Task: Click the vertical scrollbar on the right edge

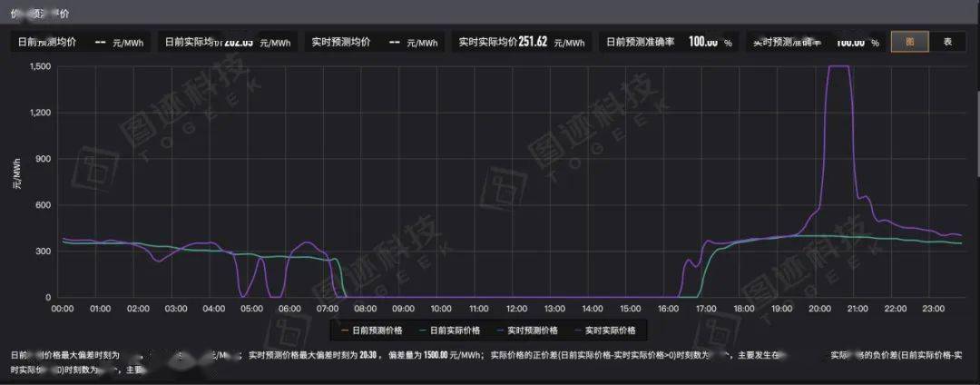Action: point(976,136)
